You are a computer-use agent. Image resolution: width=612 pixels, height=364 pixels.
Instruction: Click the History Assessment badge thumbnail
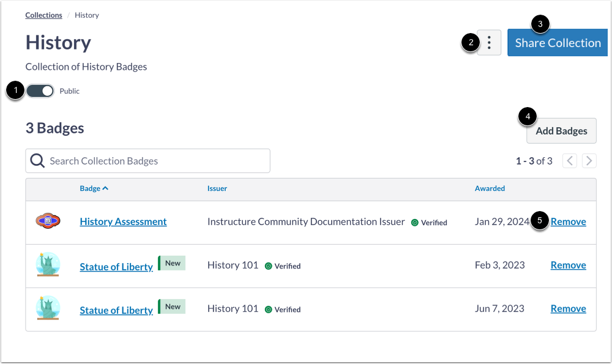pyautogui.click(x=48, y=221)
